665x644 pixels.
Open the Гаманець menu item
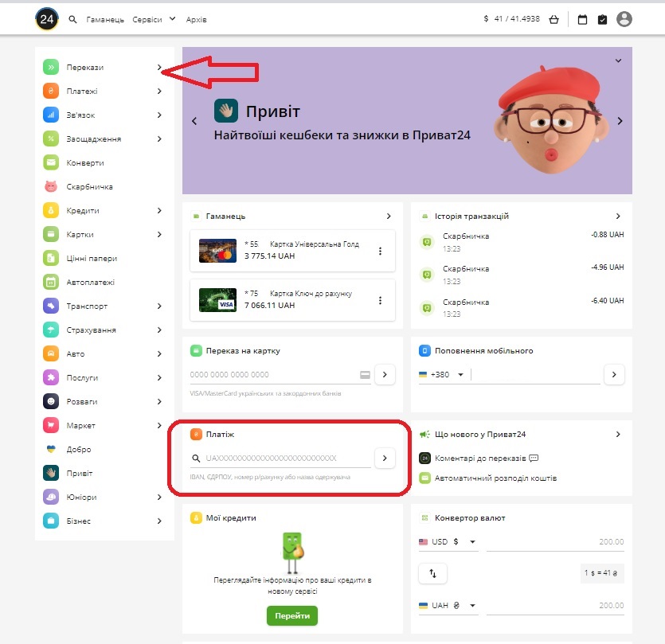click(105, 19)
